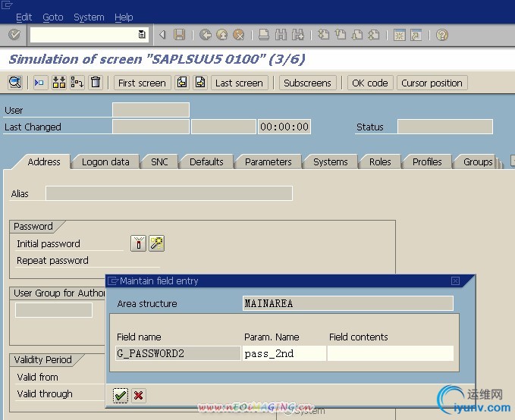The width and height of the screenshot is (515, 420).
Task: Click the next screen page icon
Action: pyautogui.click(x=200, y=83)
